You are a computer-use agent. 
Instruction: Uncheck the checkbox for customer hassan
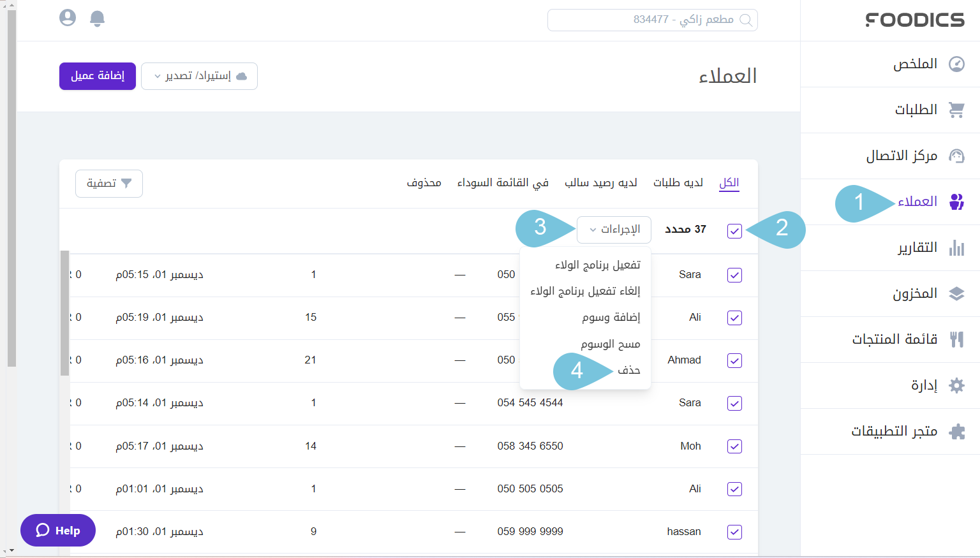click(x=734, y=532)
